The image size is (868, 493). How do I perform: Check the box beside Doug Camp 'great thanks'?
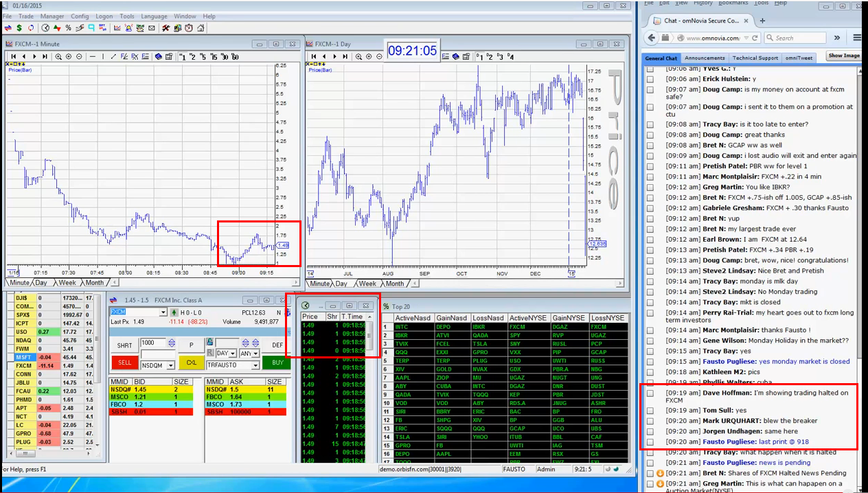point(650,135)
